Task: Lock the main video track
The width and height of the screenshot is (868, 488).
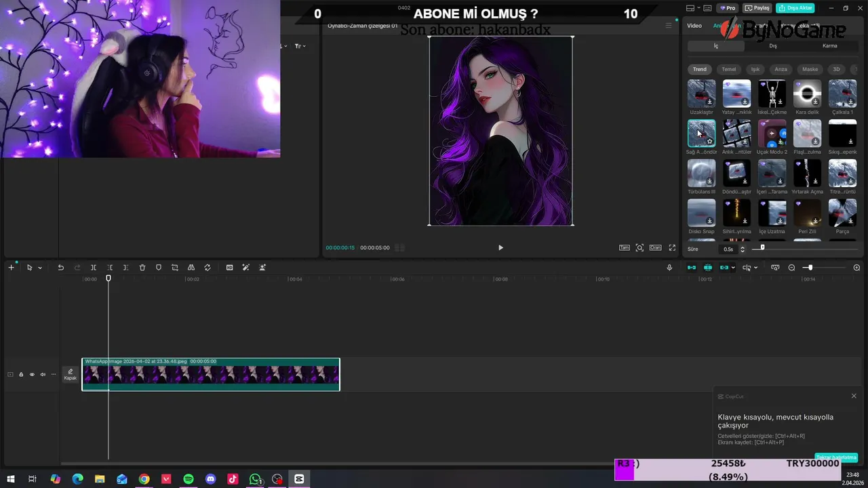Action: [21, 374]
